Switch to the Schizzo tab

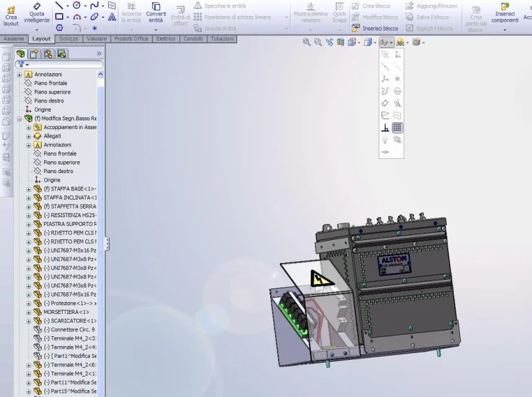(68, 38)
